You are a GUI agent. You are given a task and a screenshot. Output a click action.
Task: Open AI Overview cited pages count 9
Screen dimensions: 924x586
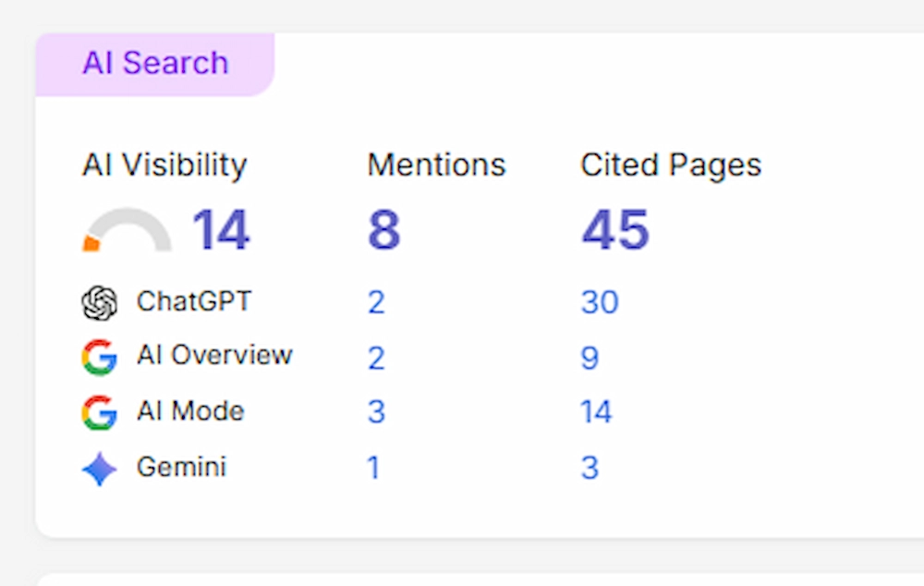click(590, 358)
